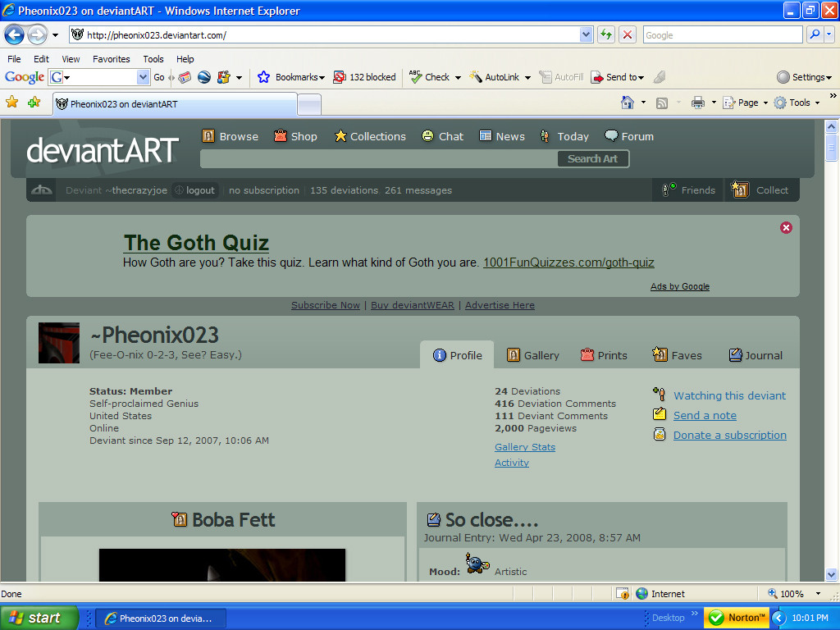Open the Gallery Stats link
Screen dimensions: 840x630
coord(525,447)
